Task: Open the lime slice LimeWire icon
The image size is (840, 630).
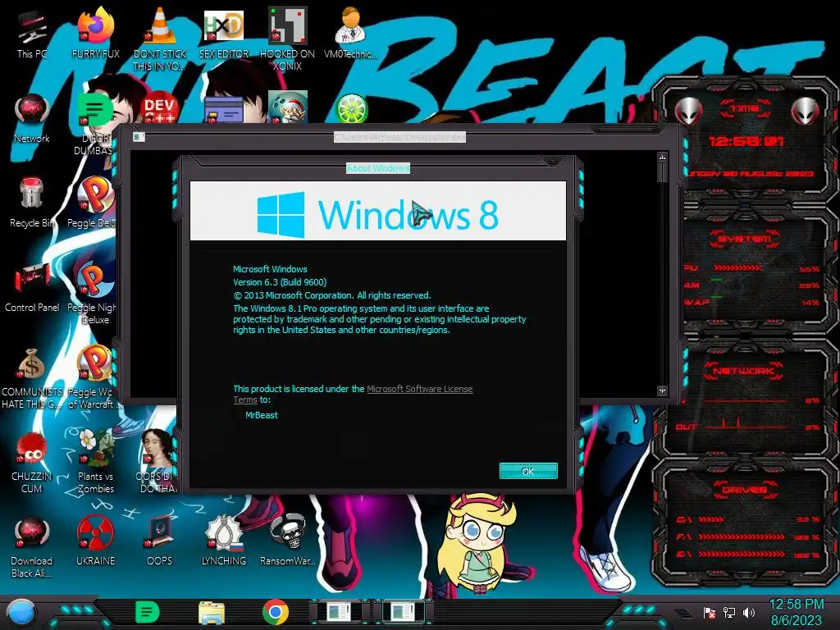Action: click(351, 109)
